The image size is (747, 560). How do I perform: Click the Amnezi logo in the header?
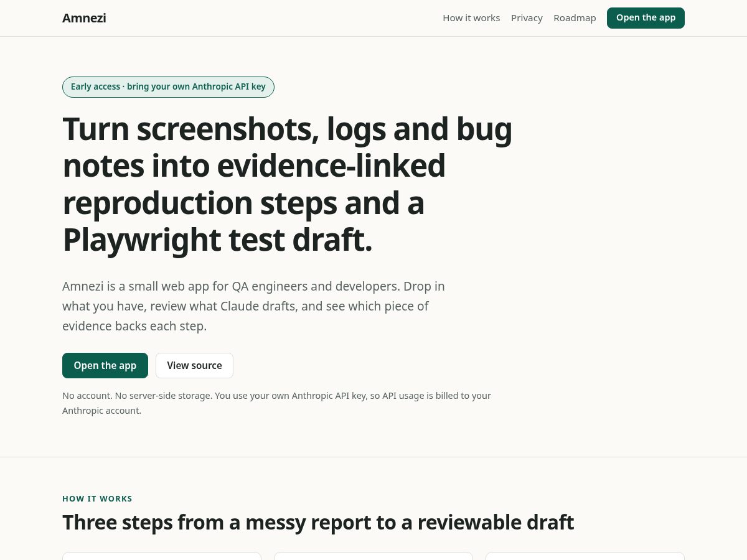click(84, 18)
